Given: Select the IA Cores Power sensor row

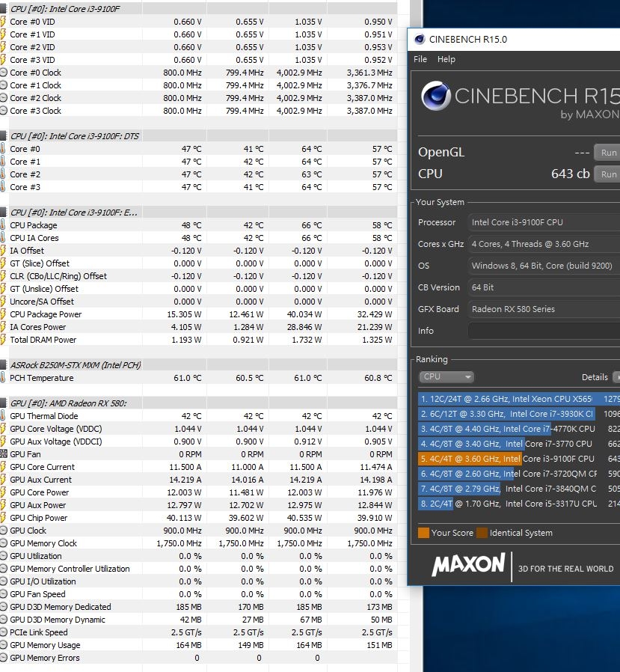Looking at the screenshot, I should 199,327.
